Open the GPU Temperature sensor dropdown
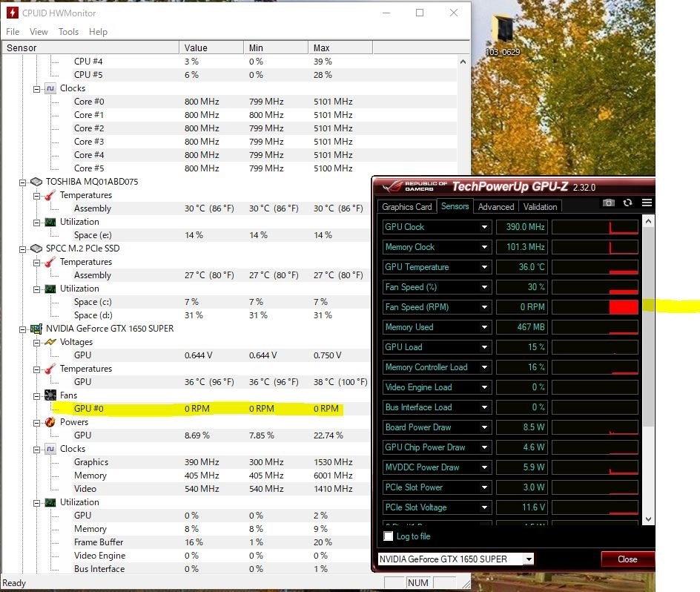Screen dimensions: 700x592 484,267
